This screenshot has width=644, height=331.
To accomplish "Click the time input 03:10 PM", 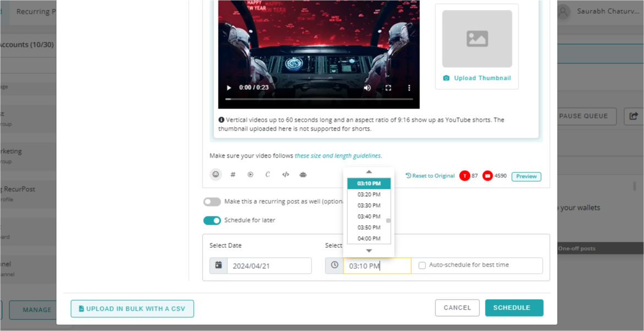I will click(x=377, y=265).
